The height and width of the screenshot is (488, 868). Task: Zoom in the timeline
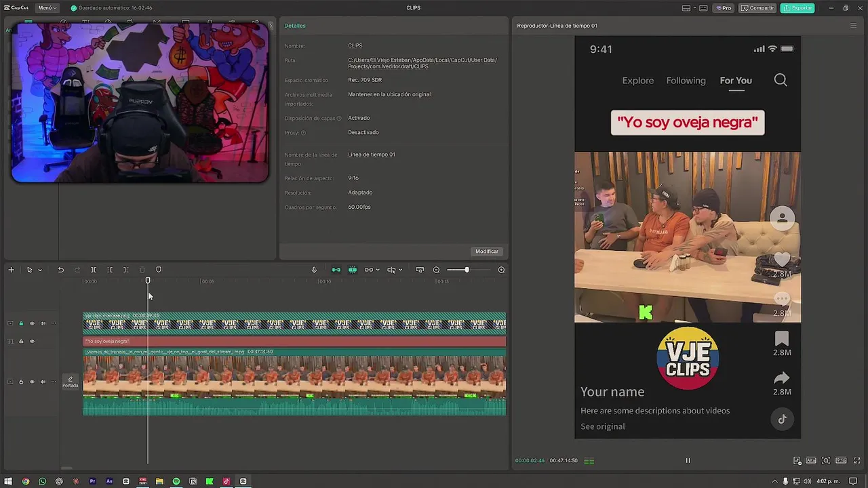click(x=501, y=270)
